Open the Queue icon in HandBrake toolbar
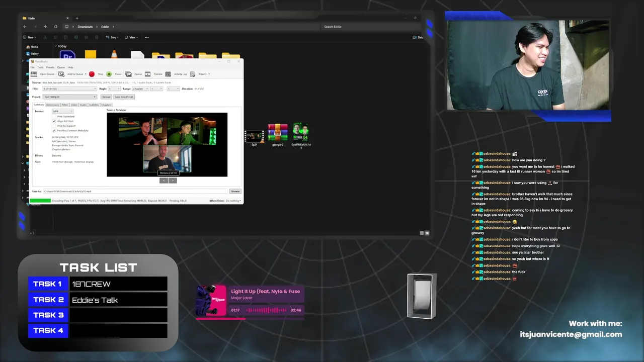 point(128,74)
